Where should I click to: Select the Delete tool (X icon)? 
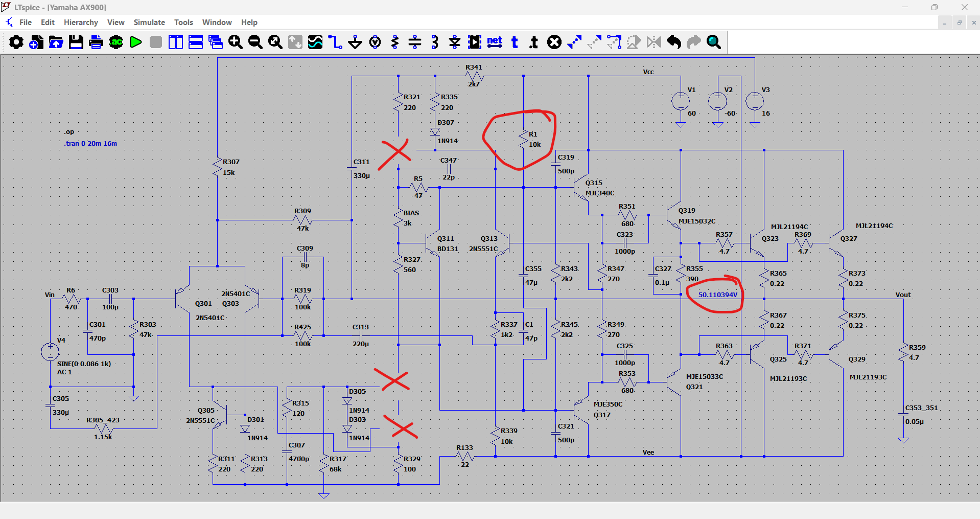pos(554,42)
